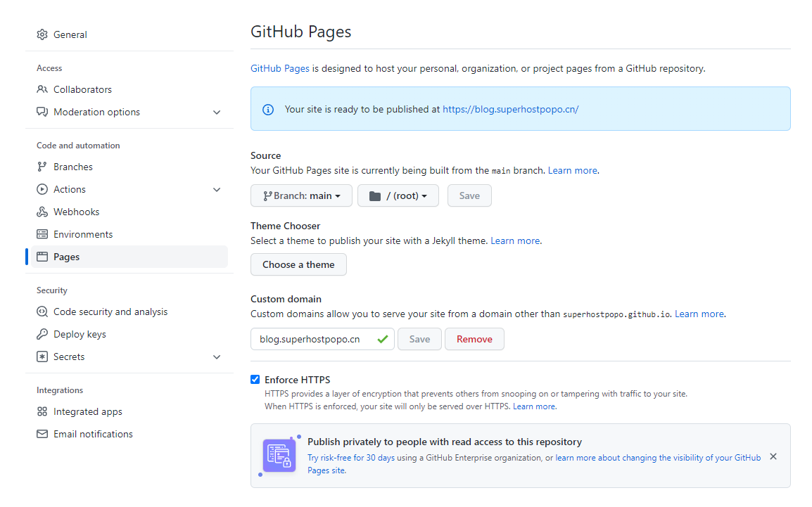This screenshot has width=812, height=507.
Task: Click the green checkmark in domain field
Action: point(383,340)
